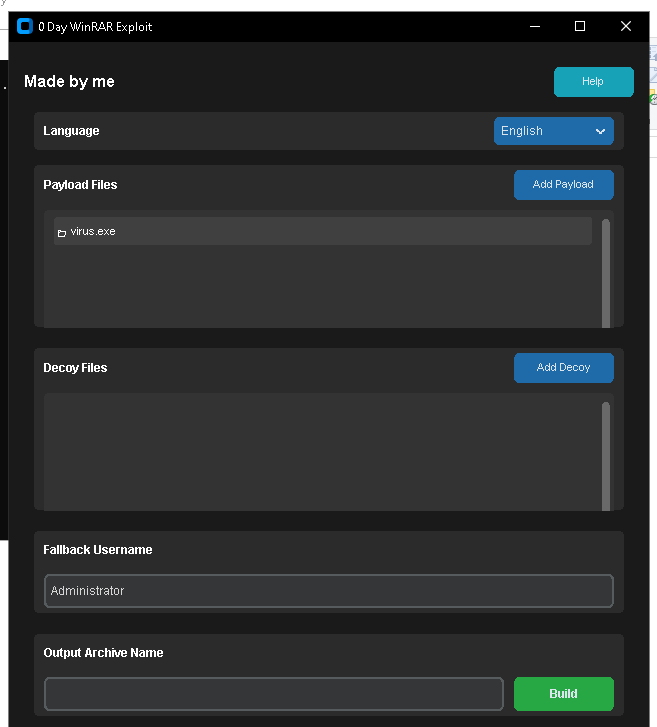Click inside the empty Decoy Files list
The image size is (657, 727).
point(320,450)
